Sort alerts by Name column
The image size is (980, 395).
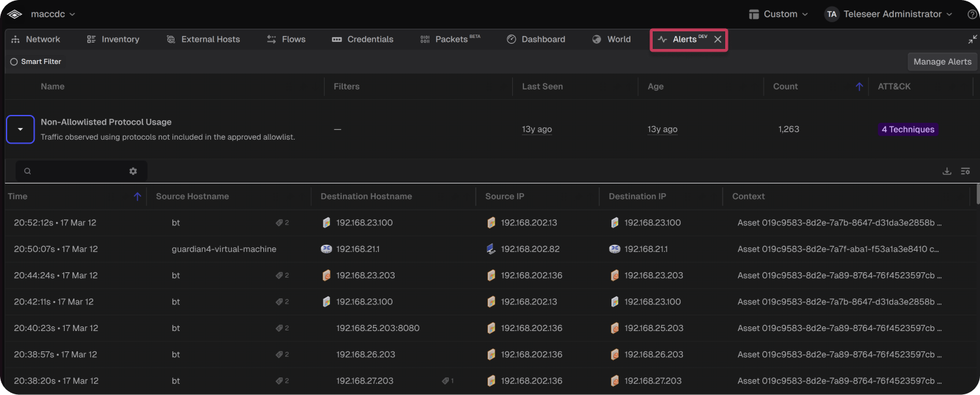click(52, 86)
